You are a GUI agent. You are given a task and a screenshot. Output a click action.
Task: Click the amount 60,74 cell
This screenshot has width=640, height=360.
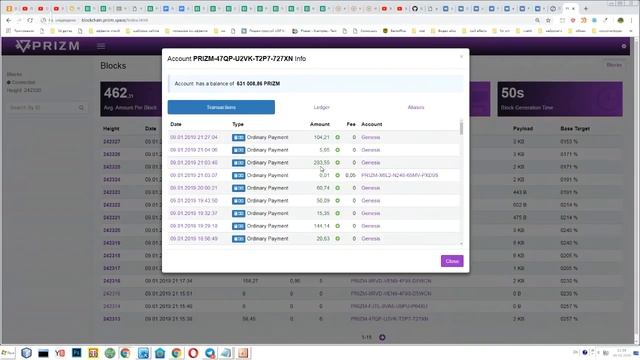pos(323,188)
